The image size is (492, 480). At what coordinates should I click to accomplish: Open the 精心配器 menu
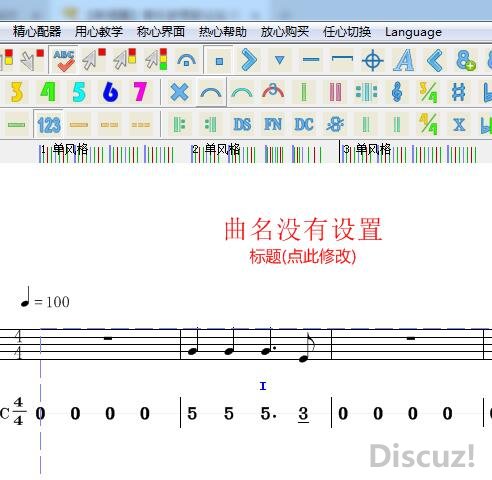(x=37, y=32)
